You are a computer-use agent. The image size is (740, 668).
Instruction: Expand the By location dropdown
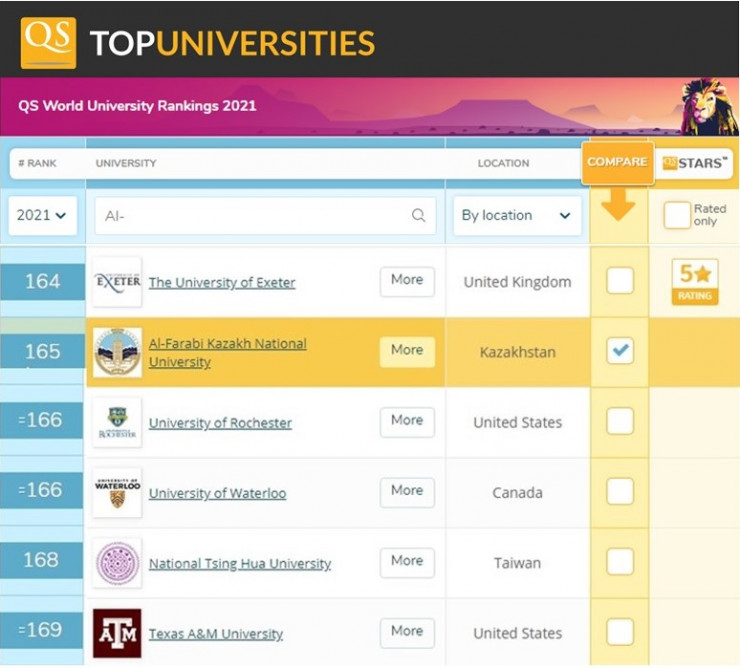(x=516, y=215)
